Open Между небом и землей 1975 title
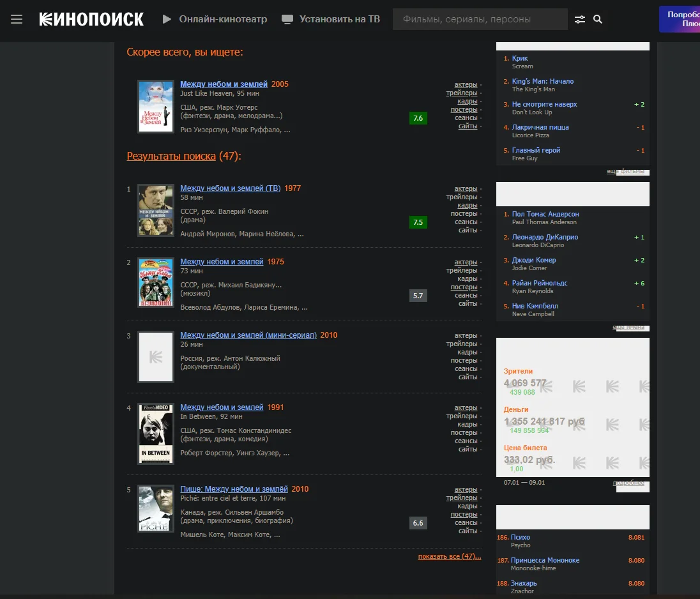This screenshot has width=700, height=599. pyautogui.click(x=222, y=262)
